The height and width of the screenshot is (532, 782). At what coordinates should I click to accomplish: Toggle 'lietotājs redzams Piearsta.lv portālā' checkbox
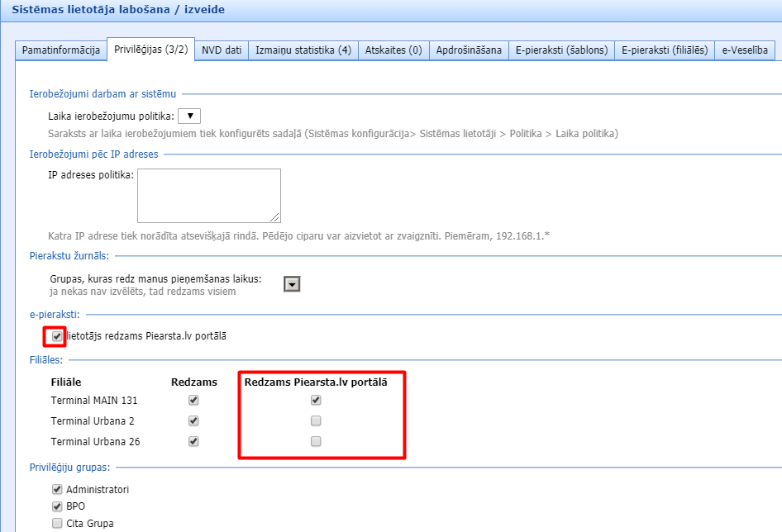pos(56,336)
